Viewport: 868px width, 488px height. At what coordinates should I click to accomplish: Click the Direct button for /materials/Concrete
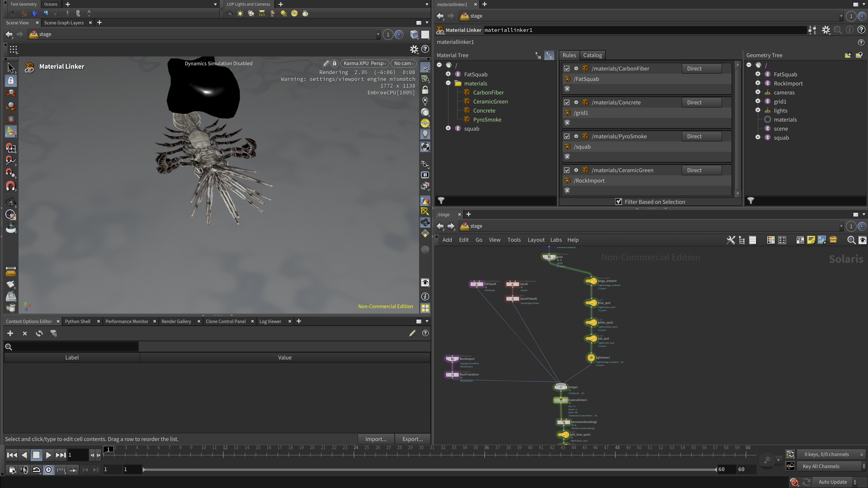pyautogui.click(x=702, y=102)
